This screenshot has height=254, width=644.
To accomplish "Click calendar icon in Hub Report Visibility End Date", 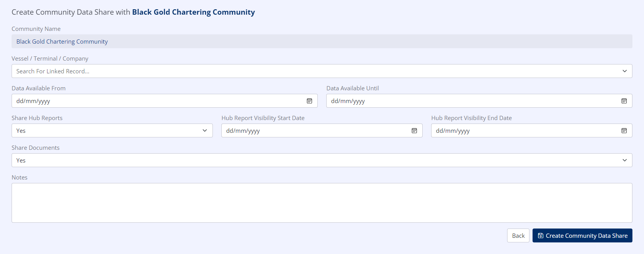I will (x=624, y=131).
